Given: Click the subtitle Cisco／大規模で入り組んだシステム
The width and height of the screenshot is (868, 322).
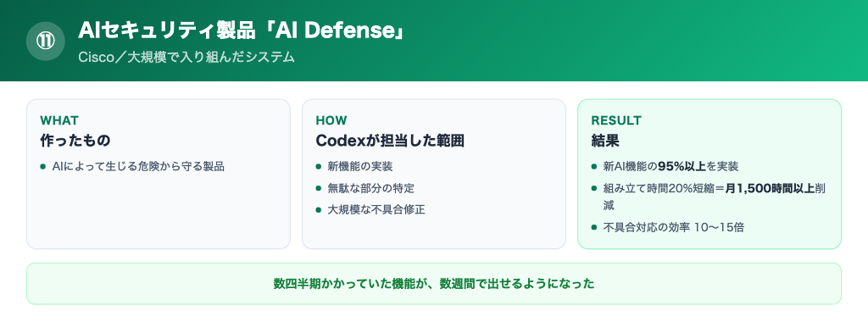Looking at the screenshot, I should click(x=186, y=57).
